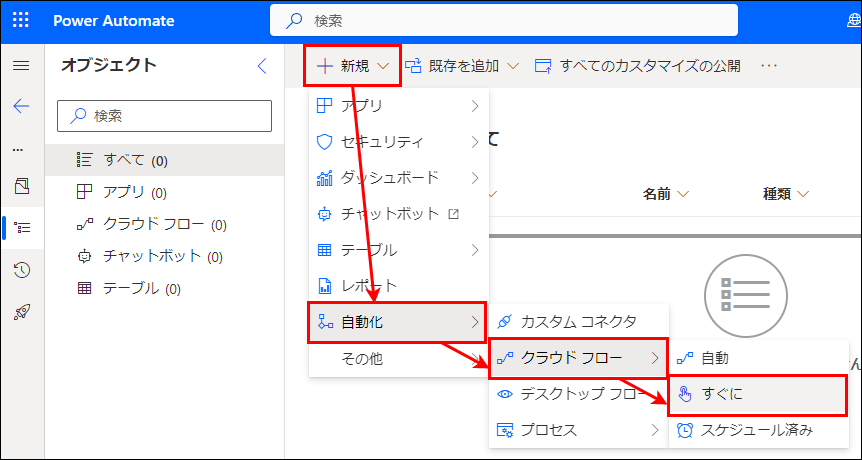The height and width of the screenshot is (460, 862).
Task: Click the Power Automate title
Action: pos(114,21)
